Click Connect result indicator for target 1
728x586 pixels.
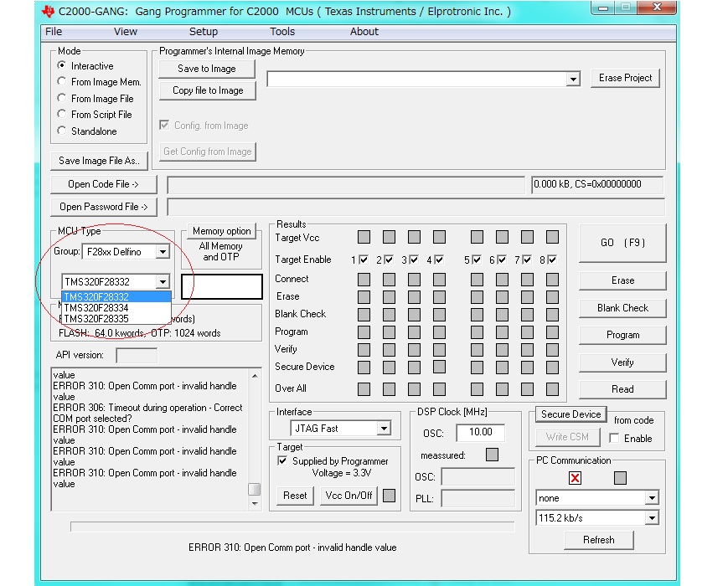click(x=364, y=280)
